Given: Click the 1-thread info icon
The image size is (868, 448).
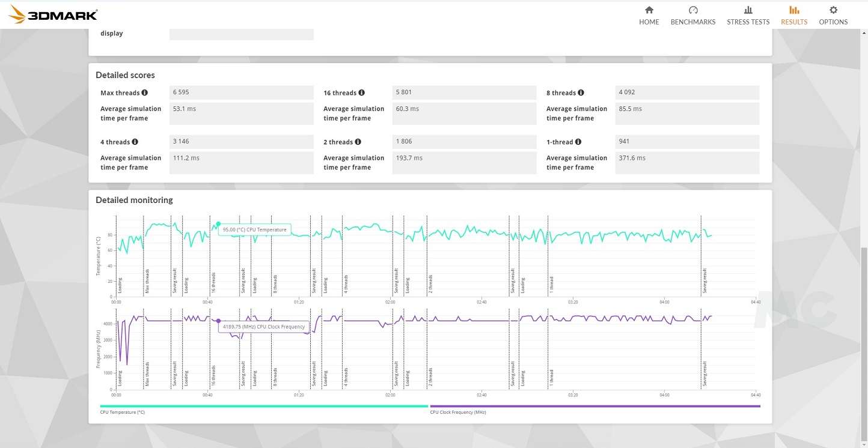Looking at the screenshot, I should (578, 142).
